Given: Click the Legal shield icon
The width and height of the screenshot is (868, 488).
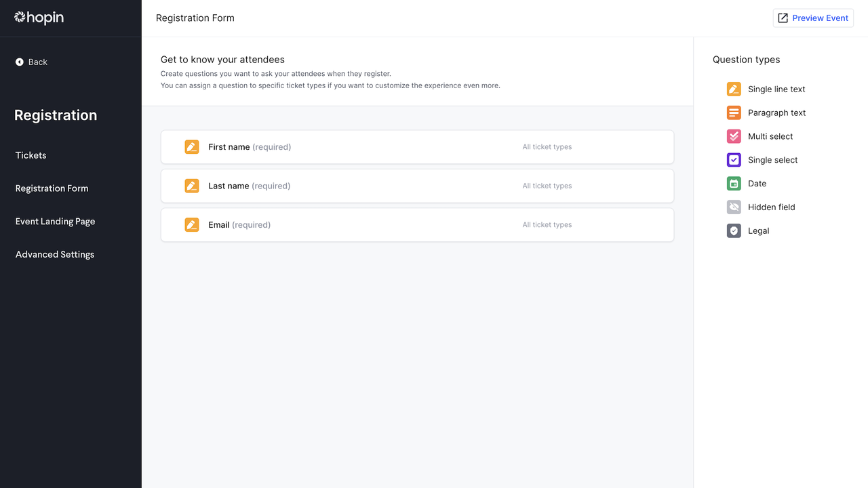Looking at the screenshot, I should click(x=734, y=231).
